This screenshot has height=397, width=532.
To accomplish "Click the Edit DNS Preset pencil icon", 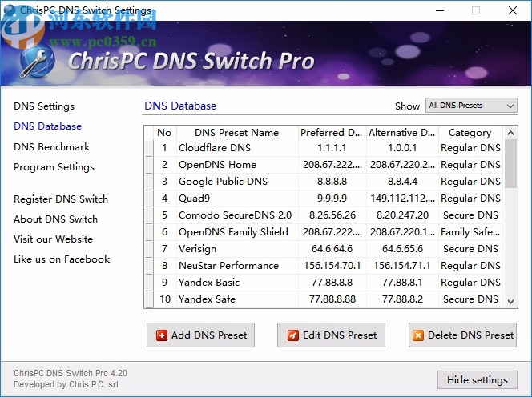I will [x=292, y=335].
